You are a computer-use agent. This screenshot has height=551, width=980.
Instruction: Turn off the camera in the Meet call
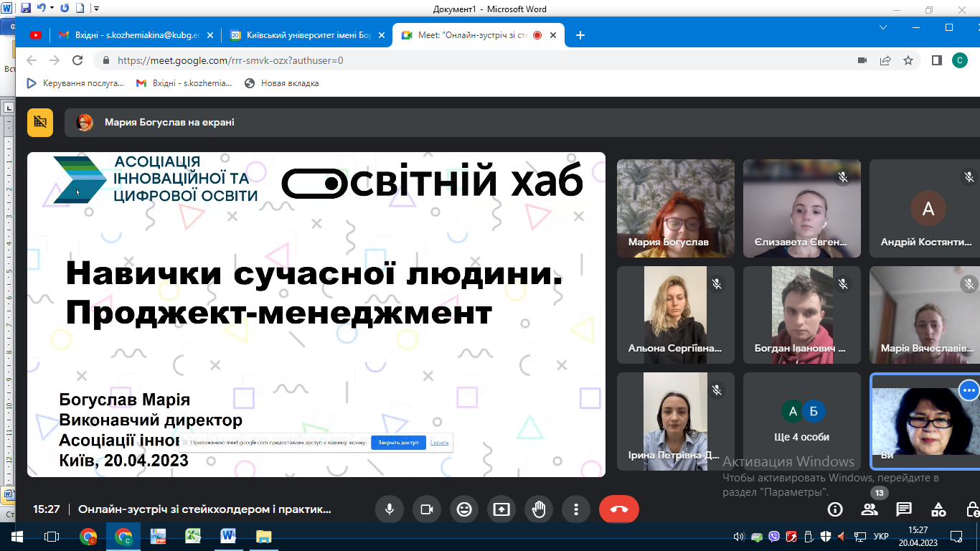(x=428, y=509)
